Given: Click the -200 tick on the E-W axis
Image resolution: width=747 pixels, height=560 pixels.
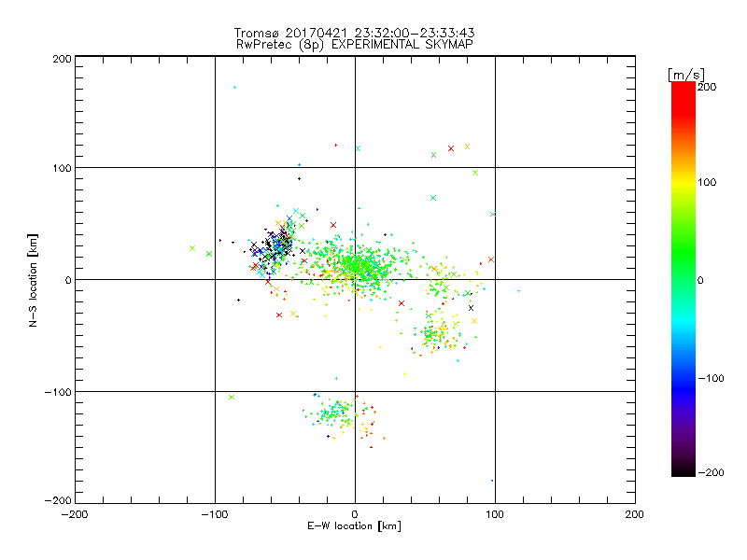Looking at the screenshot, I should (x=75, y=513).
